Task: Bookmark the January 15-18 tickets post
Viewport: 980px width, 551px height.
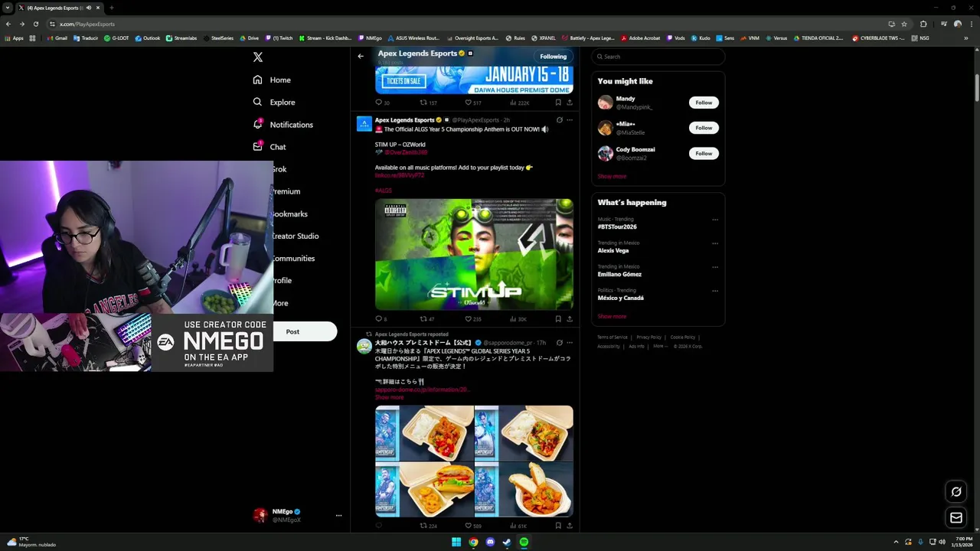Action: [558, 103]
